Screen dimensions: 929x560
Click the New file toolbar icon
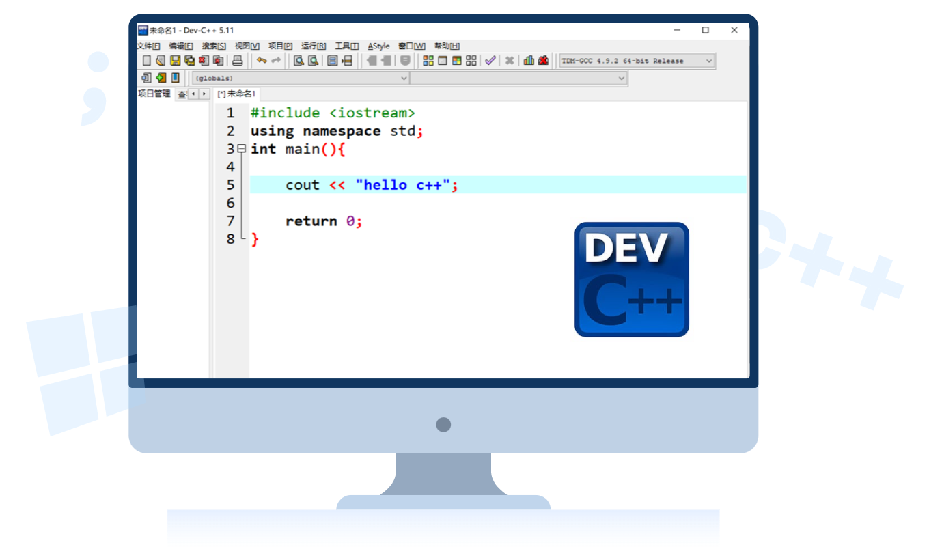146,61
